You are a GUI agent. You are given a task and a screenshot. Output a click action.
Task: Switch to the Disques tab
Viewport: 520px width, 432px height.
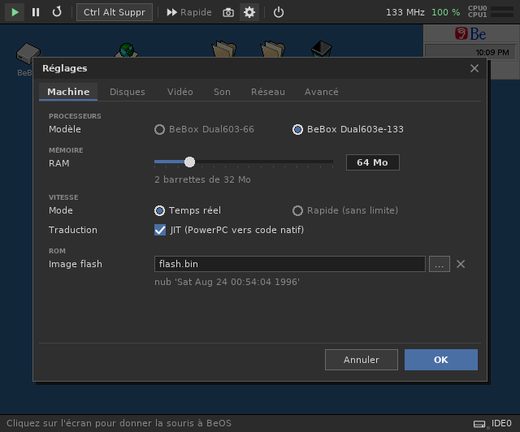click(127, 92)
